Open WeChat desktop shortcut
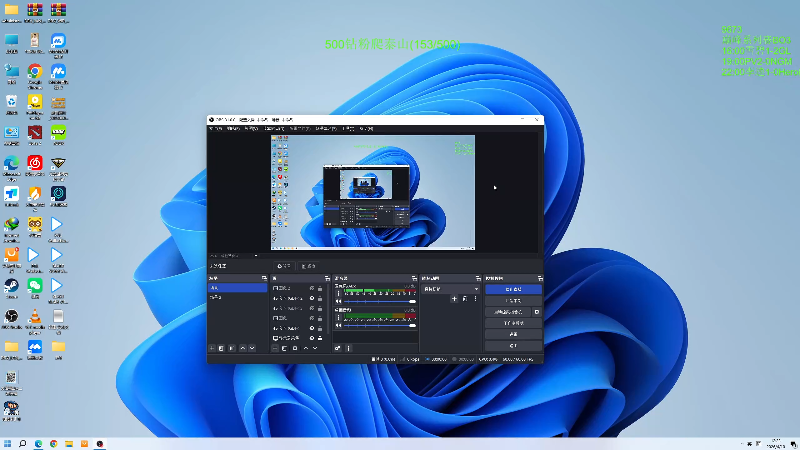This screenshot has height=450, width=800. click(35, 289)
